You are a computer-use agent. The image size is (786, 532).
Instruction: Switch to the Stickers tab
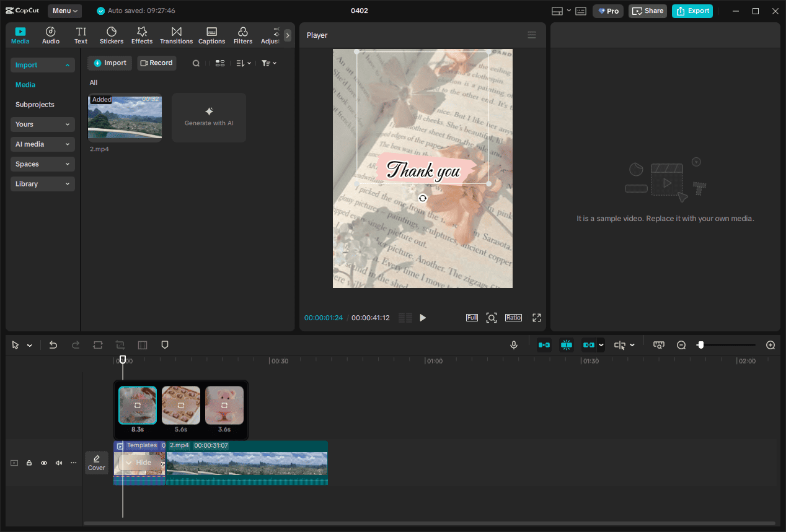coord(111,35)
